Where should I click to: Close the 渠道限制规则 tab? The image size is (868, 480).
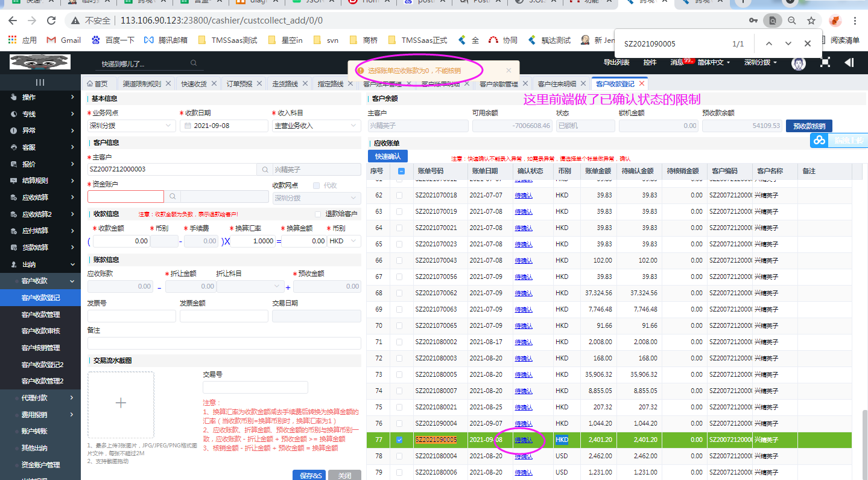(x=168, y=84)
